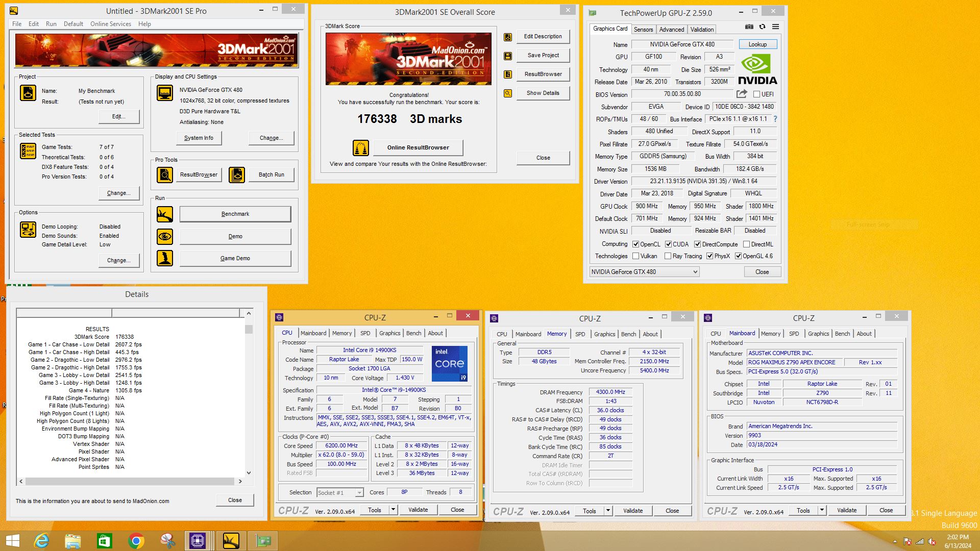Click the Lookup button in GPU-Z

(757, 44)
